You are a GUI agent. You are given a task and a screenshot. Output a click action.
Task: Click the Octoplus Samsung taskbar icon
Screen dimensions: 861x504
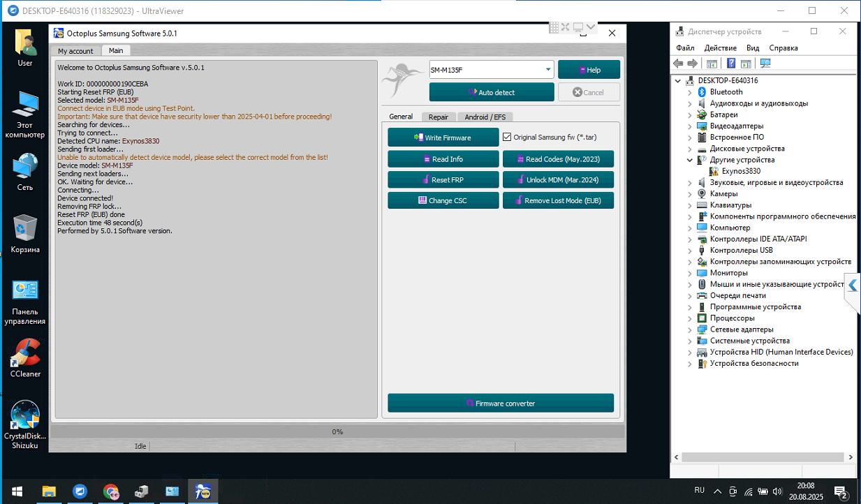tap(203, 491)
